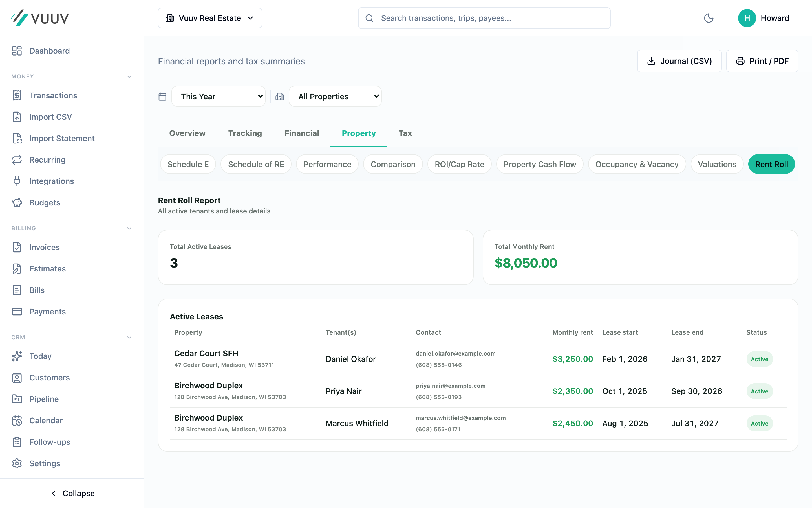Open the Valuations report pill
Screen dimensions: 812x508
[717, 164]
